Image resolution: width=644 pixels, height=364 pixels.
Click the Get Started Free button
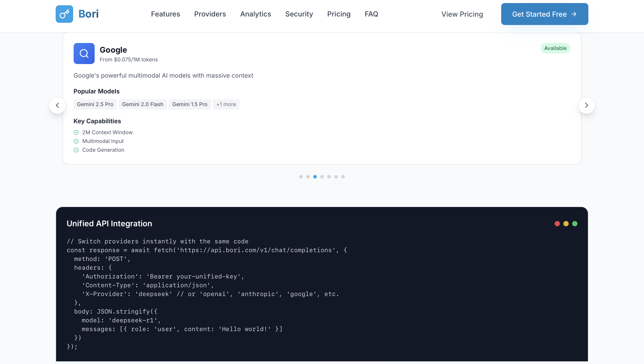tap(545, 14)
